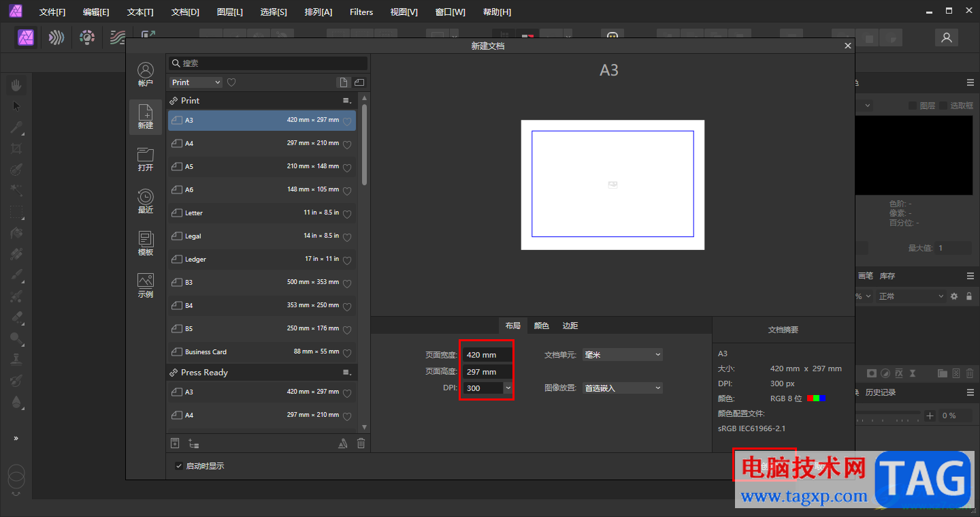Filter presets by favorites heart icon

coord(231,82)
